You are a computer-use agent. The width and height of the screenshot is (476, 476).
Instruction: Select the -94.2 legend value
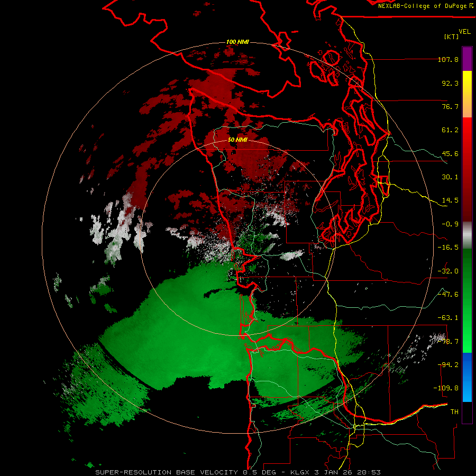click(448, 365)
